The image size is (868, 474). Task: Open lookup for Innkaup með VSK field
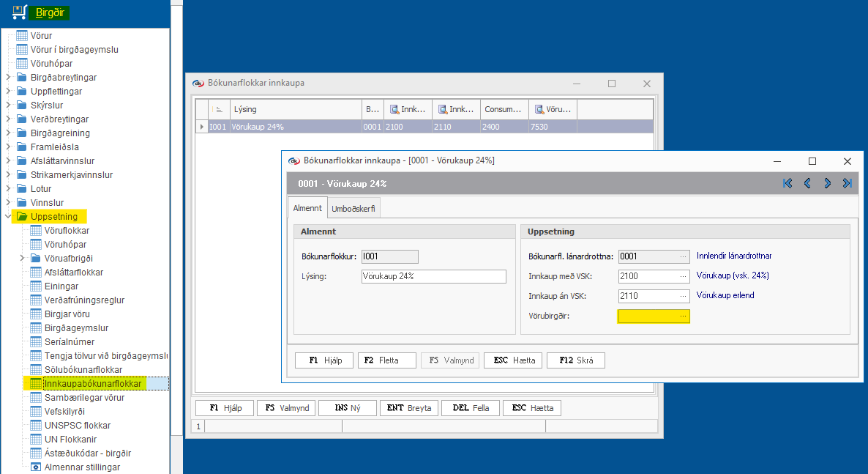683,276
